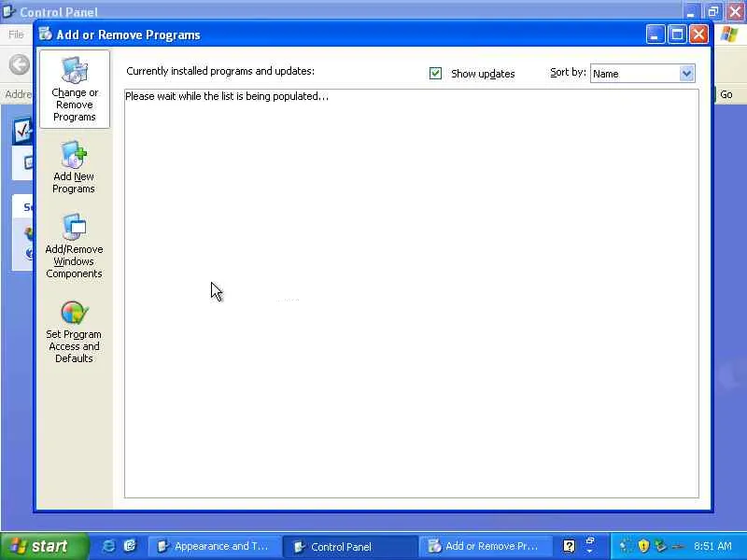Click the security shield tray icon
The image size is (747, 560).
tap(643, 546)
